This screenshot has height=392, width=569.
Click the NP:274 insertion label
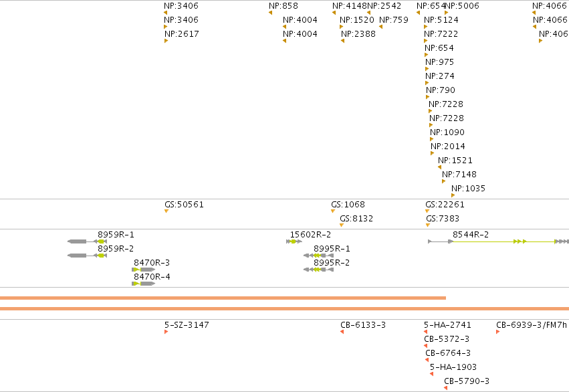click(x=440, y=76)
